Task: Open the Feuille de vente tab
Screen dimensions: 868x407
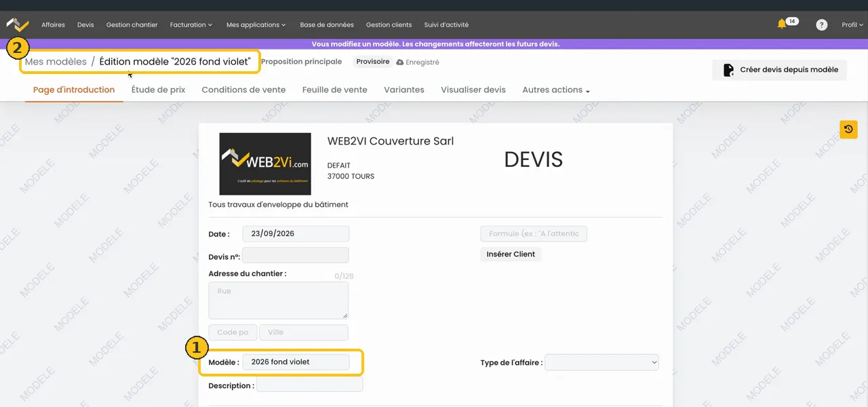Action: coord(335,90)
